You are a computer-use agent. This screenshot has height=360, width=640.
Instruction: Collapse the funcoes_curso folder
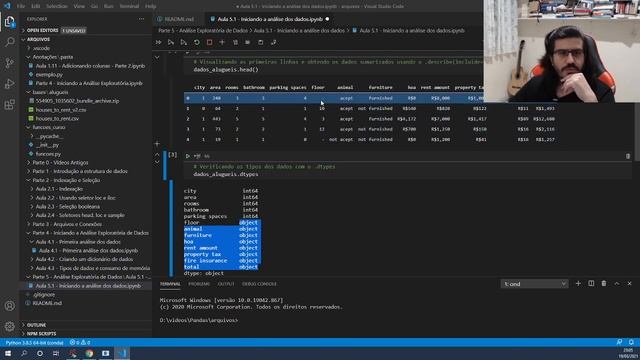click(x=49, y=127)
